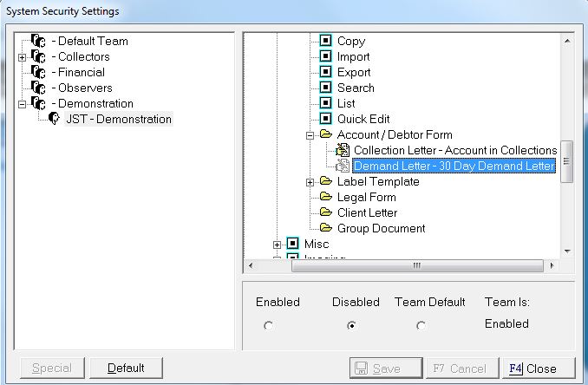Click the Default Team group icon
Image resolution: width=588 pixels, height=385 pixels.
[x=37, y=41]
